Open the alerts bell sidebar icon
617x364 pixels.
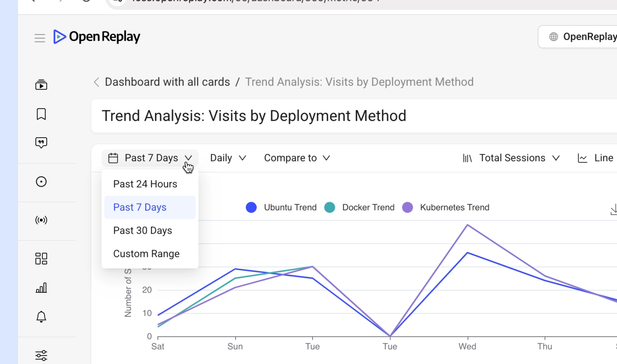click(41, 317)
